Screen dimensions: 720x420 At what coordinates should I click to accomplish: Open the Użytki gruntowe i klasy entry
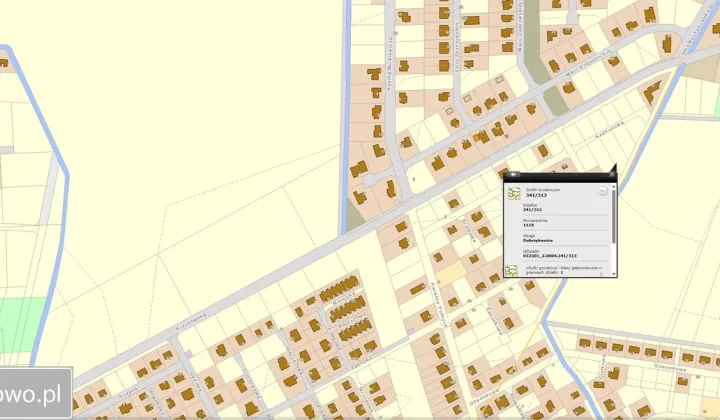pyautogui.click(x=564, y=270)
